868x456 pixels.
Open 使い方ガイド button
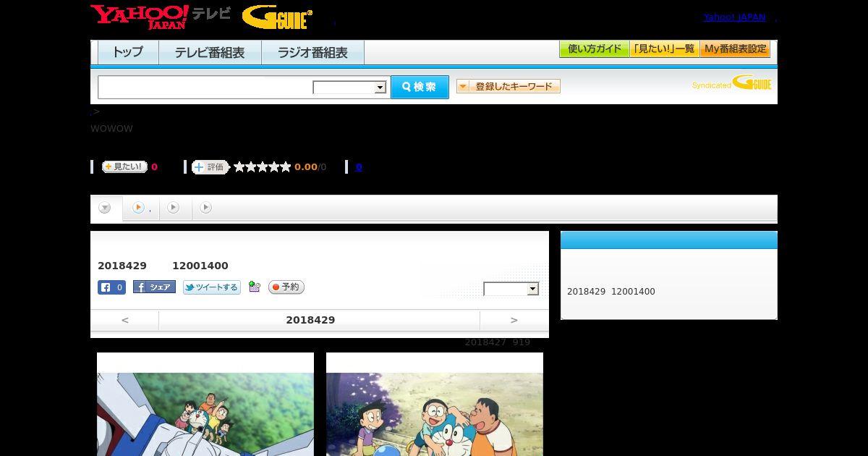point(595,49)
